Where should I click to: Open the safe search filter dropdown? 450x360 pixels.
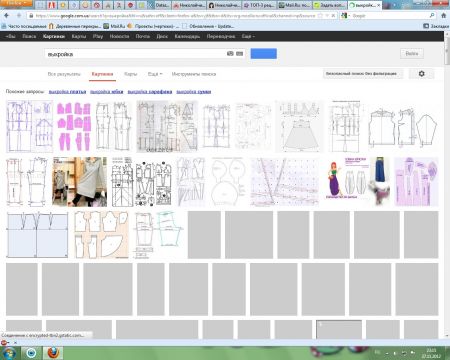[x=363, y=73]
